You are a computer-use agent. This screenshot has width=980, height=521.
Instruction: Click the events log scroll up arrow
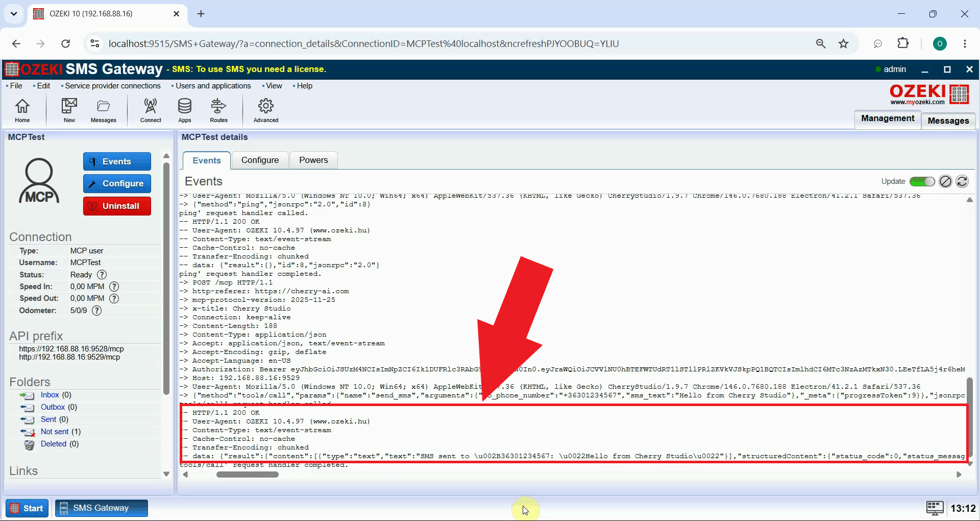[x=970, y=200]
